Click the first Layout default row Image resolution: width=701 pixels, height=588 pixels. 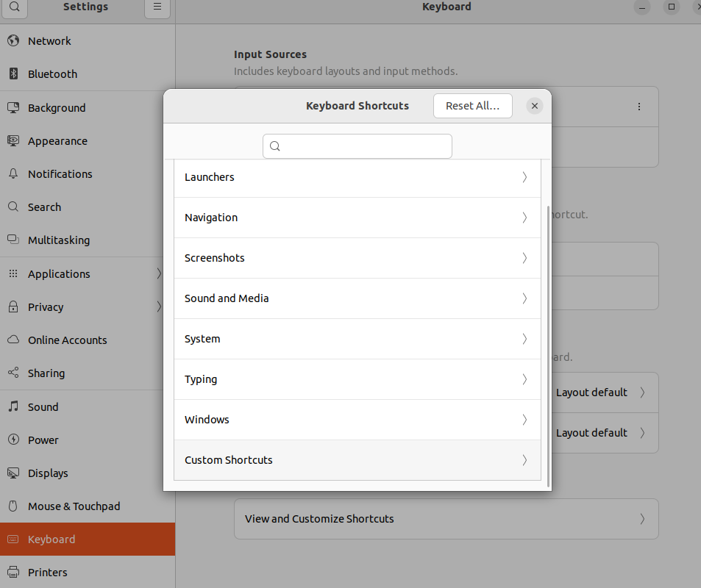point(605,392)
